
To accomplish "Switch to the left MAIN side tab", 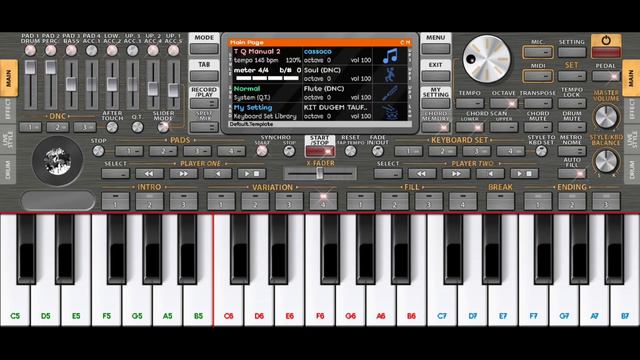I will point(9,78).
